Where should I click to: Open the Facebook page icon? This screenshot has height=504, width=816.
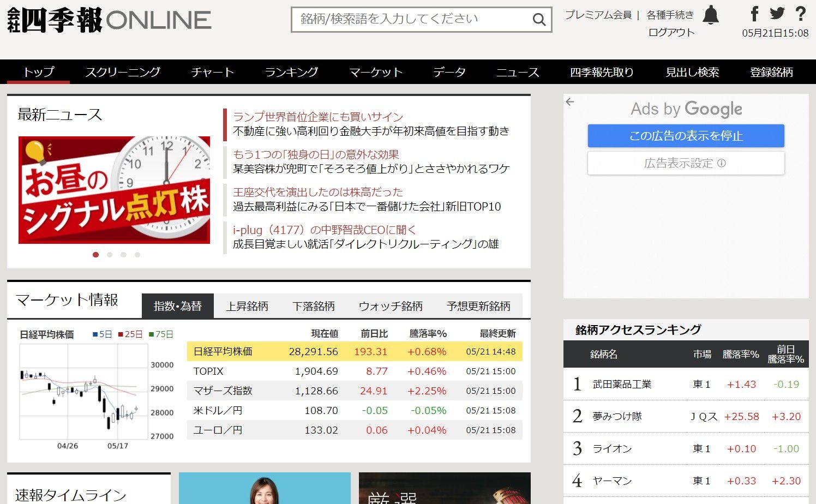tap(754, 15)
